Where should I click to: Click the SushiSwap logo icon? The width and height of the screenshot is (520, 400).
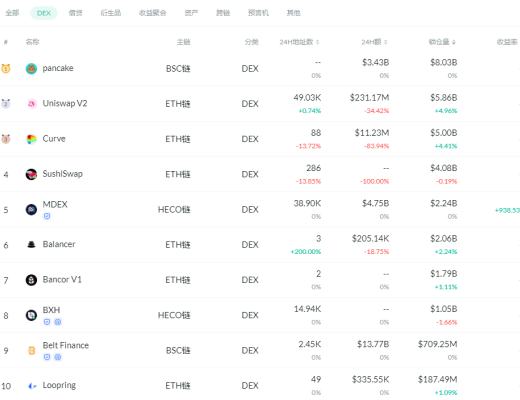[x=31, y=174]
